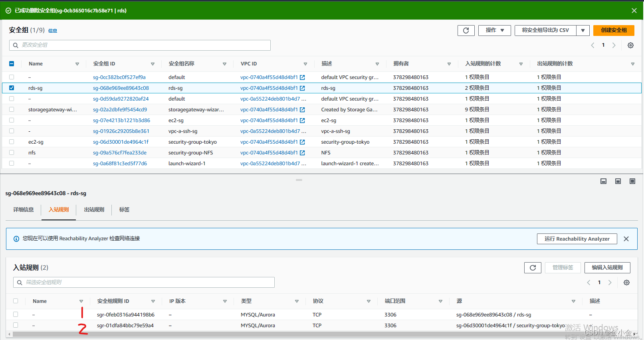
Task: Open sg-09a576cf7fea233de security group link
Action: 120,153
